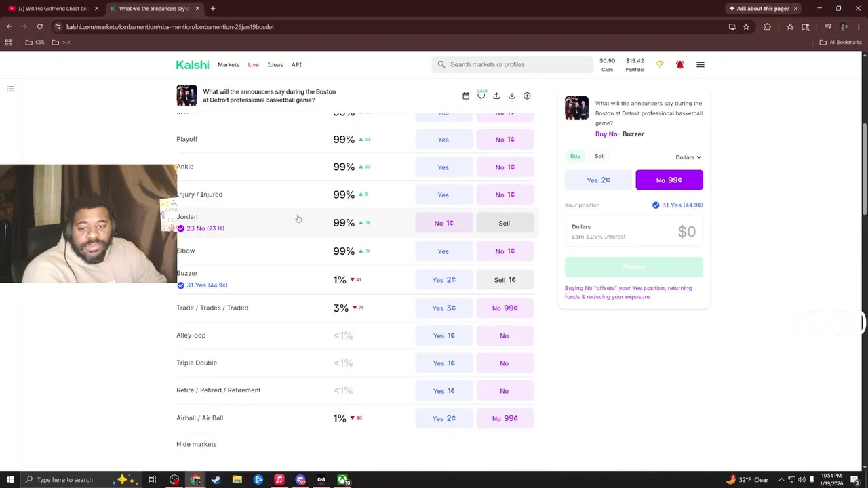This screenshot has height=488, width=868.
Task: Select the Sell tab in order panel
Action: (599, 156)
